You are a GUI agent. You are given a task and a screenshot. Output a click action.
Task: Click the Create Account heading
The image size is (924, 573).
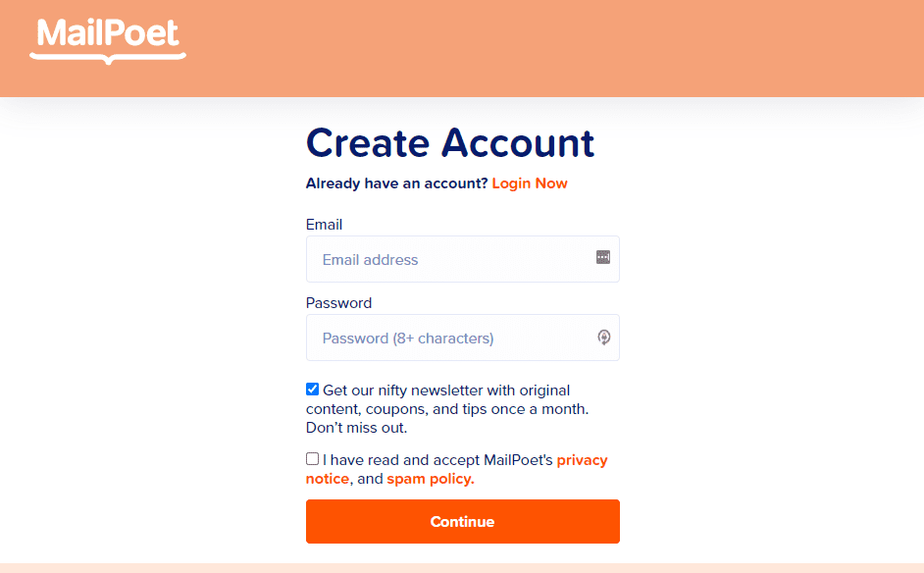click(449, 143)
